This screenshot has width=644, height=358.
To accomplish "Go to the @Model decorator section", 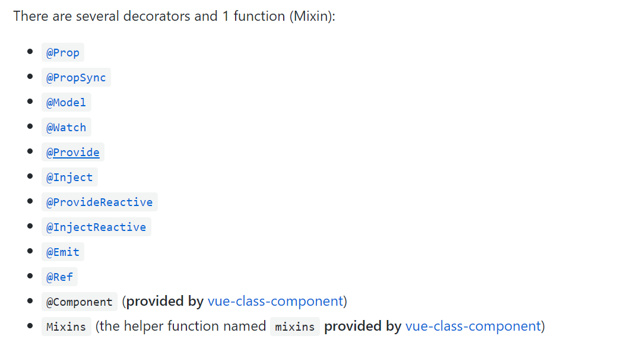I will coord(66,103).
